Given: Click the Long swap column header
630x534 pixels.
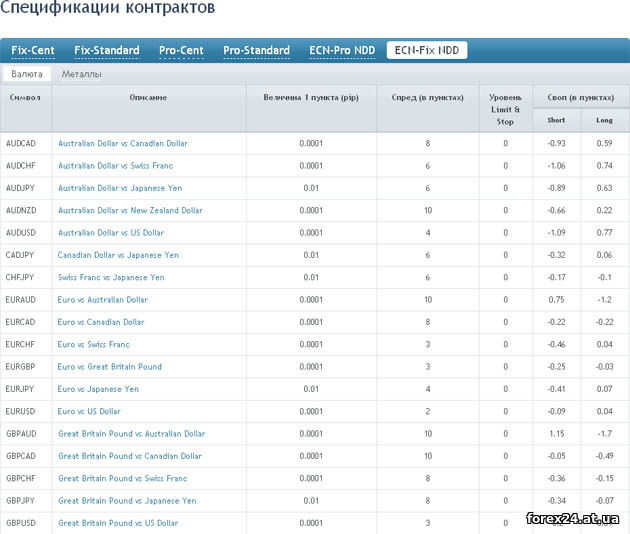Looking at the screenshot, I should tap(604, 120).
